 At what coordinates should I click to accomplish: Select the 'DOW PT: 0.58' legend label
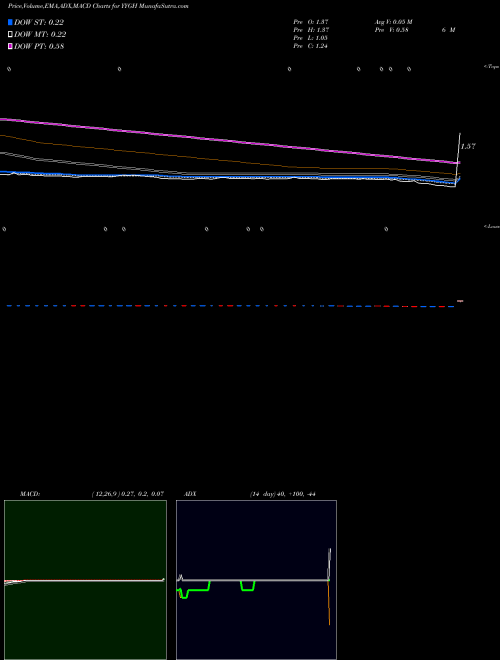pyautogui.click(x=39, y=46)
